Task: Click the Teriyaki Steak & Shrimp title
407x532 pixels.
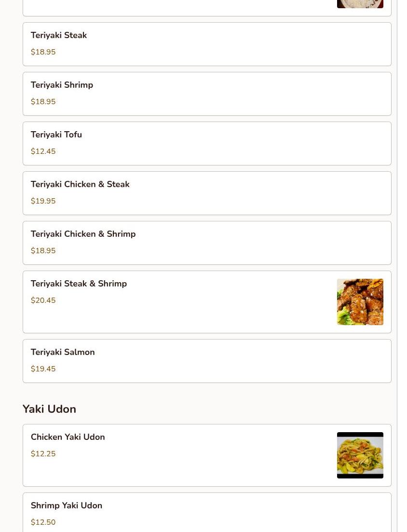Action: [79, 284]
